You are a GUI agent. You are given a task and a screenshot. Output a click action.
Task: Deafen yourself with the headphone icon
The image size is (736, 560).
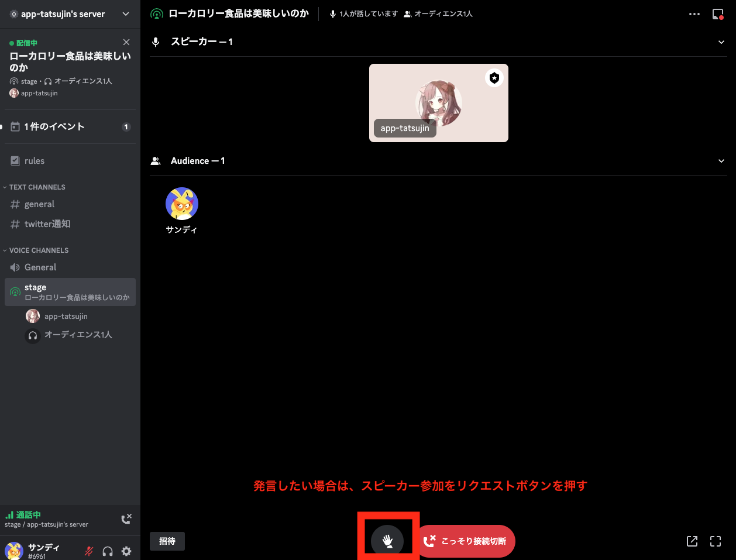[108, 551]
